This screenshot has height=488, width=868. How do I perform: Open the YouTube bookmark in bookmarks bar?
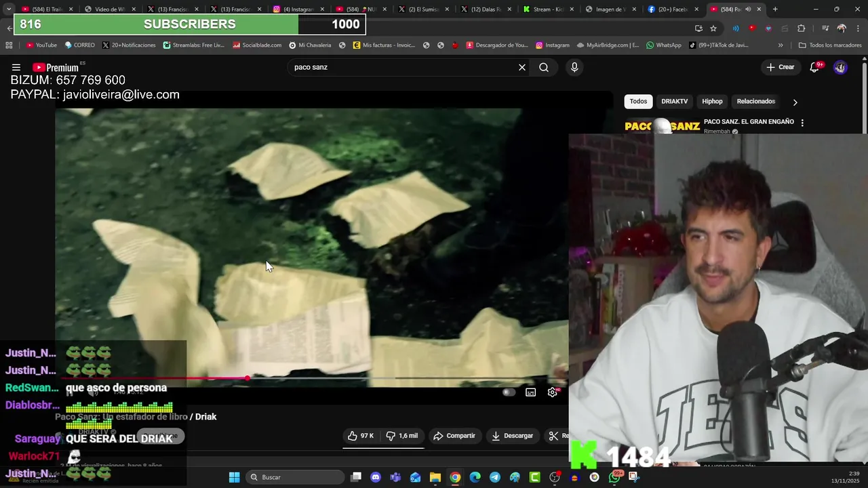[41, 45]
